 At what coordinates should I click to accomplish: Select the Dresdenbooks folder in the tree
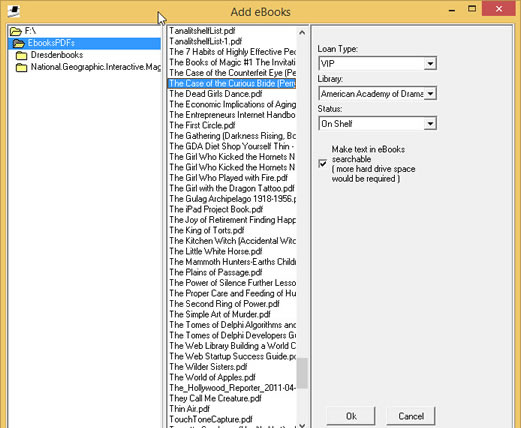[57, 55]
